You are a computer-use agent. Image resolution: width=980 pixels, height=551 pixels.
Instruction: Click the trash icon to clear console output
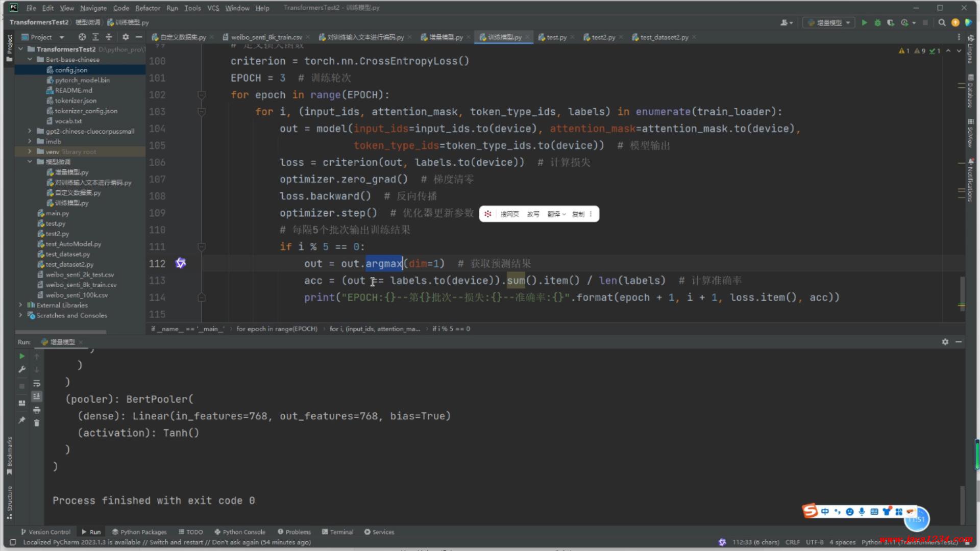point(37,423)
